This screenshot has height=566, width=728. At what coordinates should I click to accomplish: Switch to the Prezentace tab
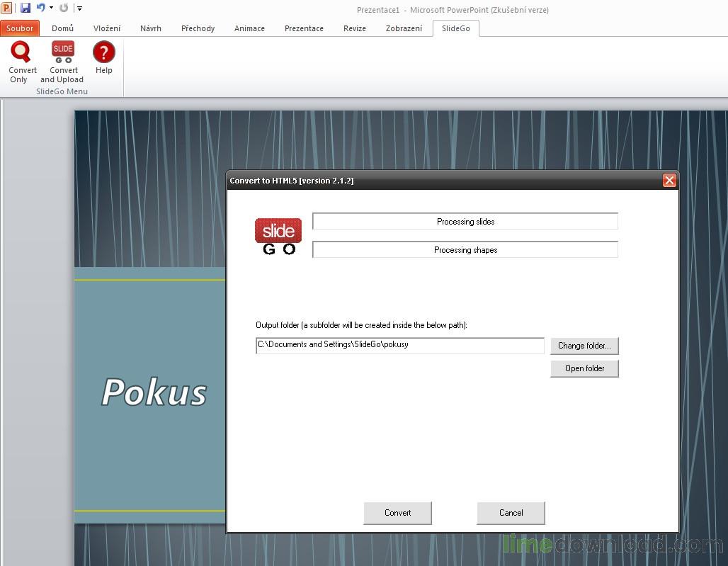click(304, 28)
